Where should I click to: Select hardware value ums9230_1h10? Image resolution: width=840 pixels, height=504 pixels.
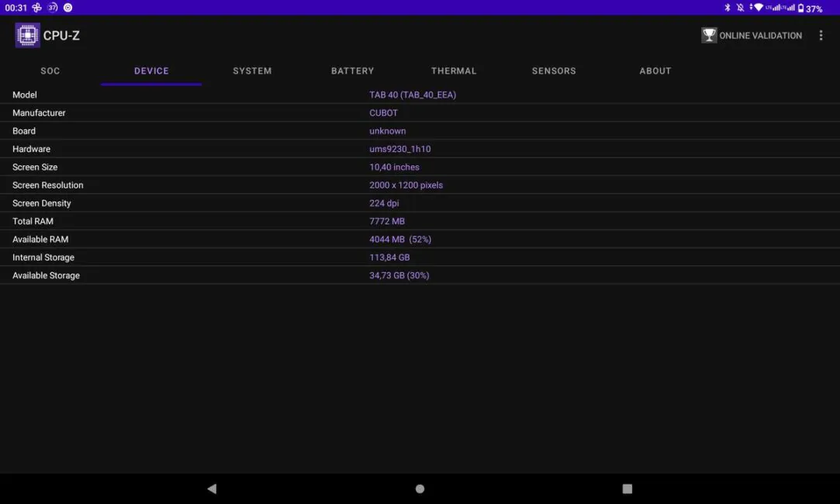tap(399, 149)
